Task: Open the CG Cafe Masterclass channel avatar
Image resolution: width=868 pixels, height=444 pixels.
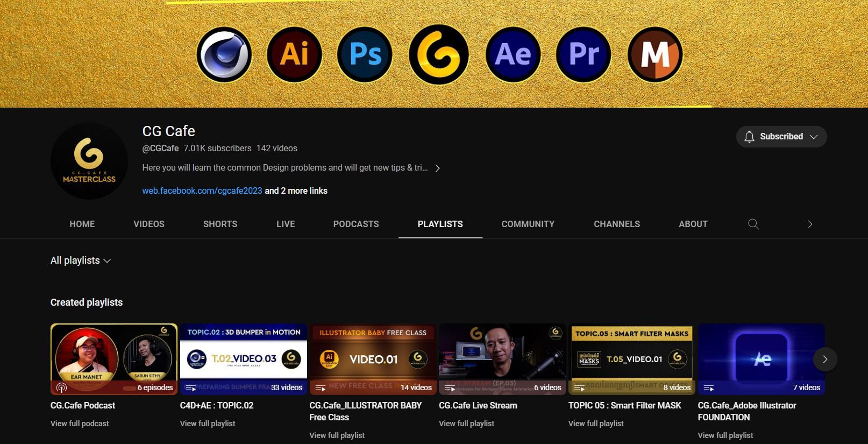Action: pos(89,161)
